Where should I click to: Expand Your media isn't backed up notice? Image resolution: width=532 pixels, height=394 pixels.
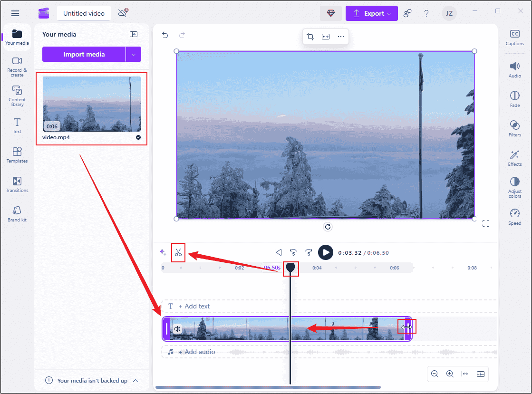(x=135, y=380)
